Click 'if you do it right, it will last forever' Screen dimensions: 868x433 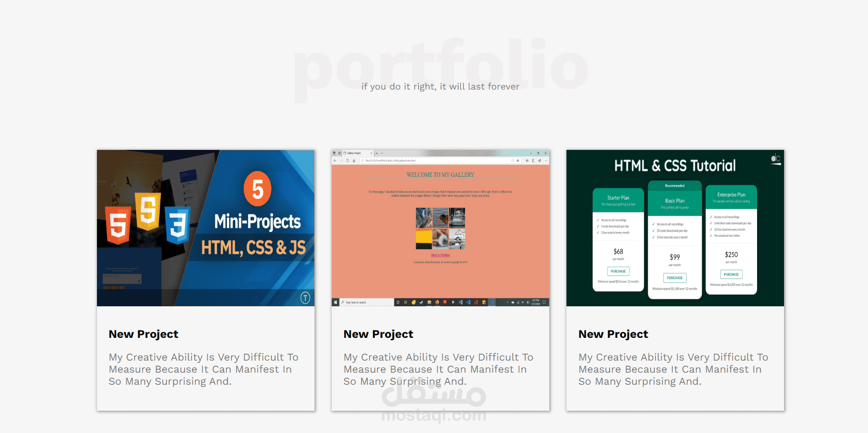pyautogui.click(x=440, y=86)
